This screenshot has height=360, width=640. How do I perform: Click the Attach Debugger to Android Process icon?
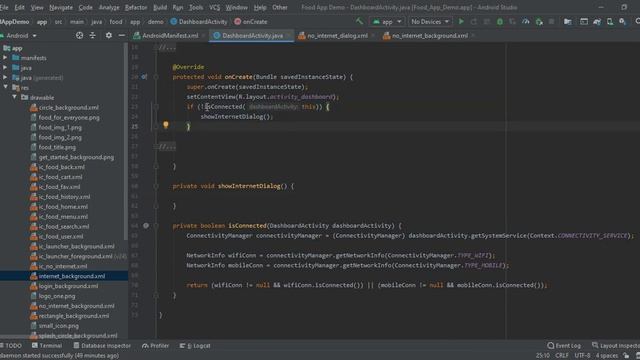pos(539,22)
